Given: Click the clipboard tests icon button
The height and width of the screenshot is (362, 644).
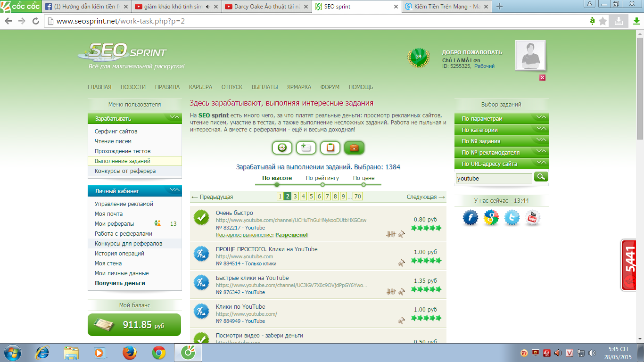Looking at the screenshot, I should pyautogui.click(x=330, y=148).
